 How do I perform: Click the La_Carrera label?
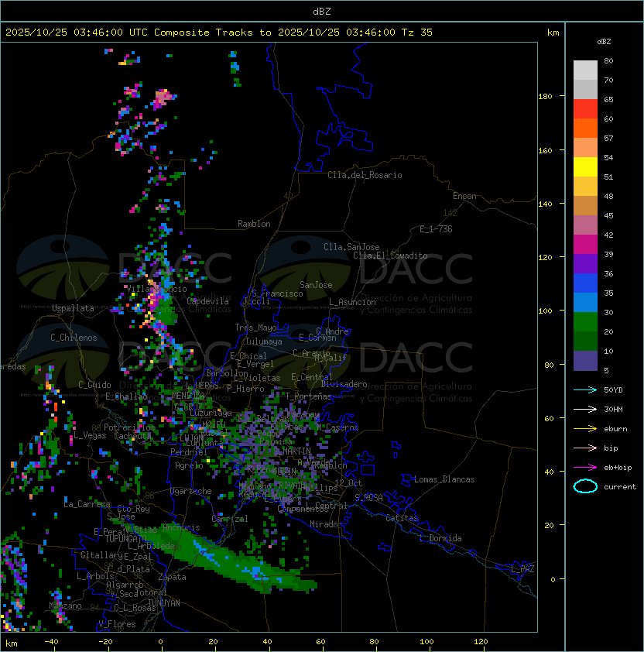(87, 504)
